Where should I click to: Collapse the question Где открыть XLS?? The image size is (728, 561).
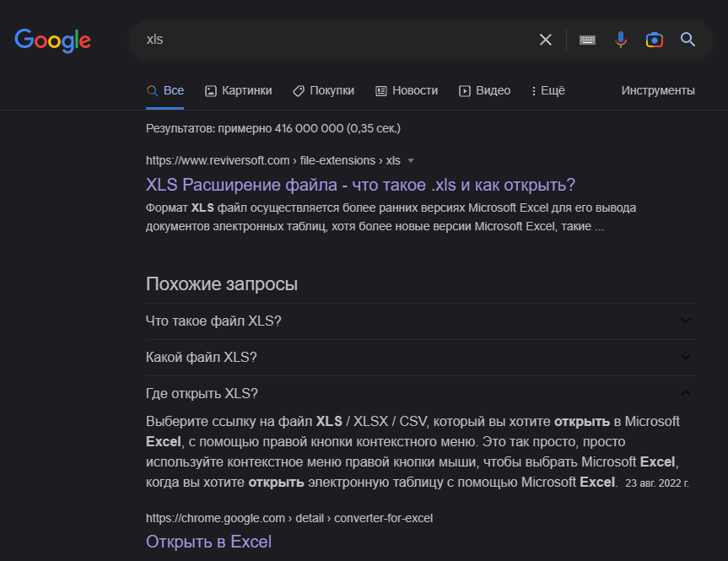[x=421, y=393]
